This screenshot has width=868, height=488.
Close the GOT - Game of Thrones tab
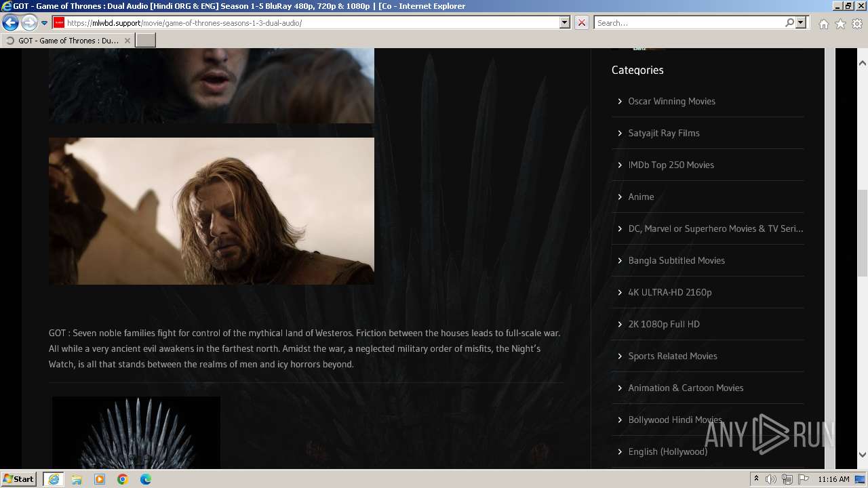coord(127,41)
